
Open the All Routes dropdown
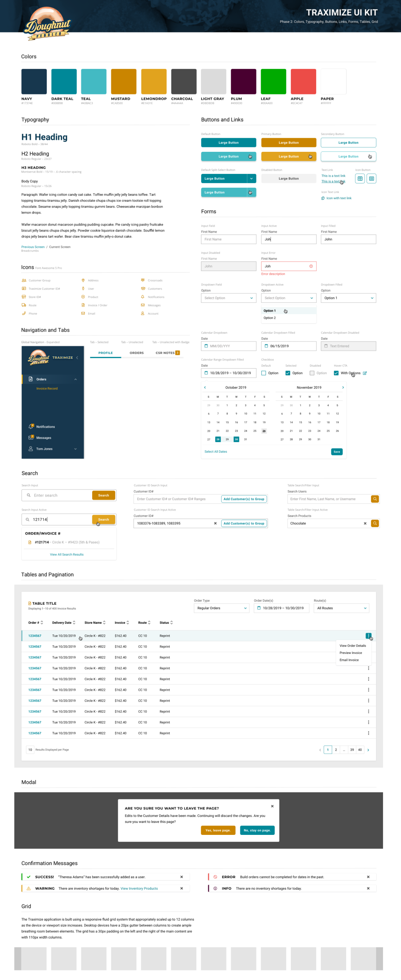tap(341, 608)
